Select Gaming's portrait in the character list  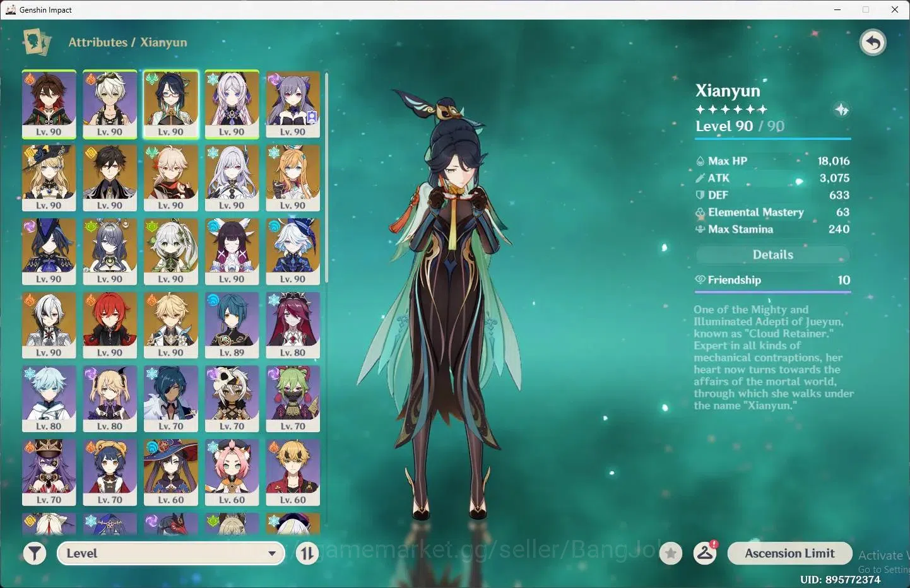49,104
